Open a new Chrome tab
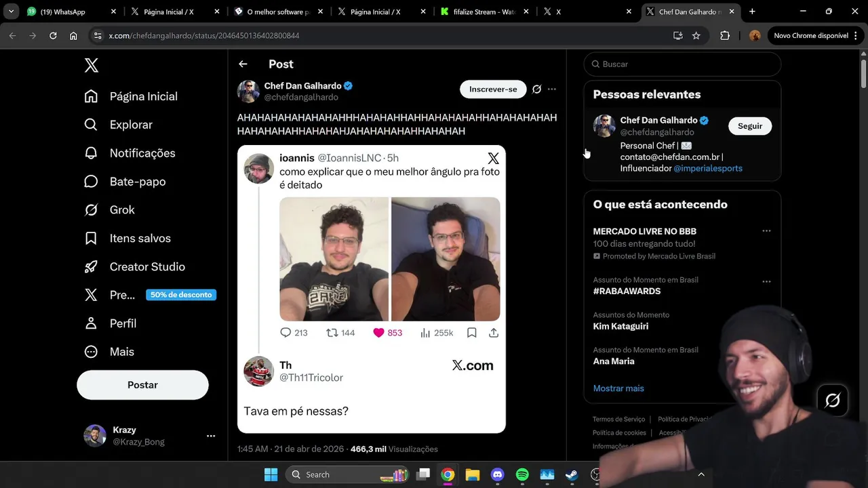Screen dimensions: 868x488 point(752,12)
